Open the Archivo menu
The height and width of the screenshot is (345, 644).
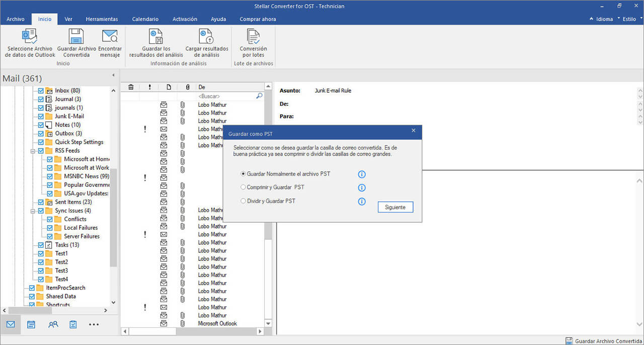[16, 19]
